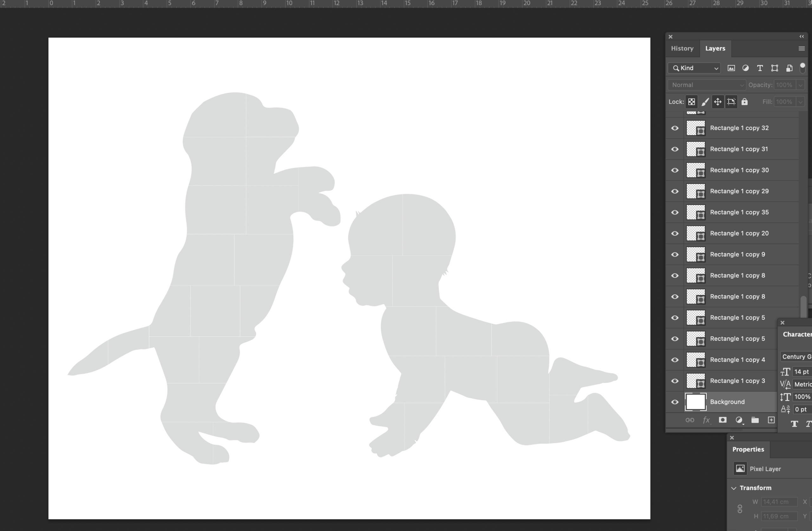Close the Layers panel group
The height and width of the screenshot is (531, 812).
coord(671,36)
